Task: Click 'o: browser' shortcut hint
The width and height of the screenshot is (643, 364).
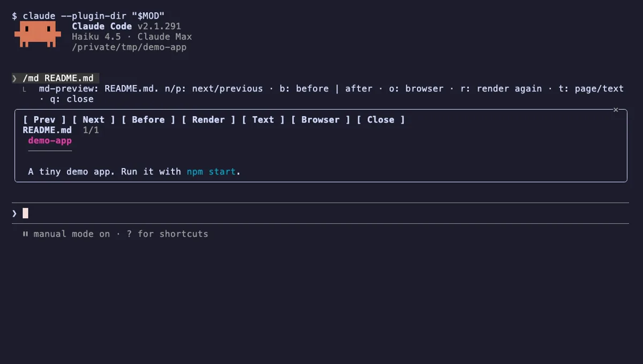Action: tap(416, 89)
